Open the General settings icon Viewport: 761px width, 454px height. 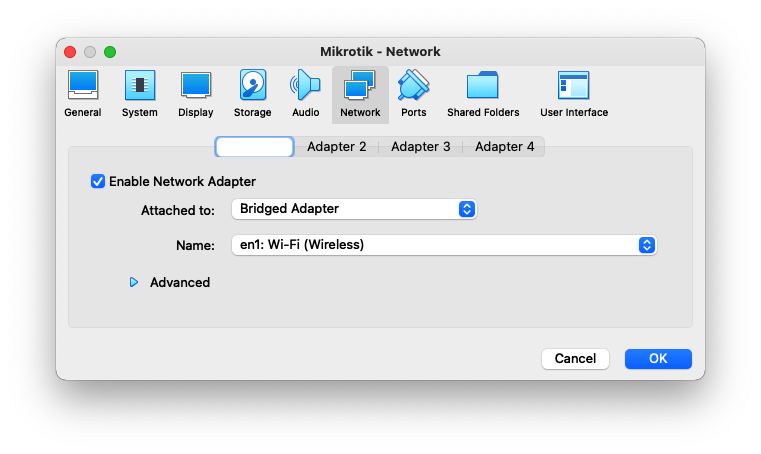pos(82,87)
